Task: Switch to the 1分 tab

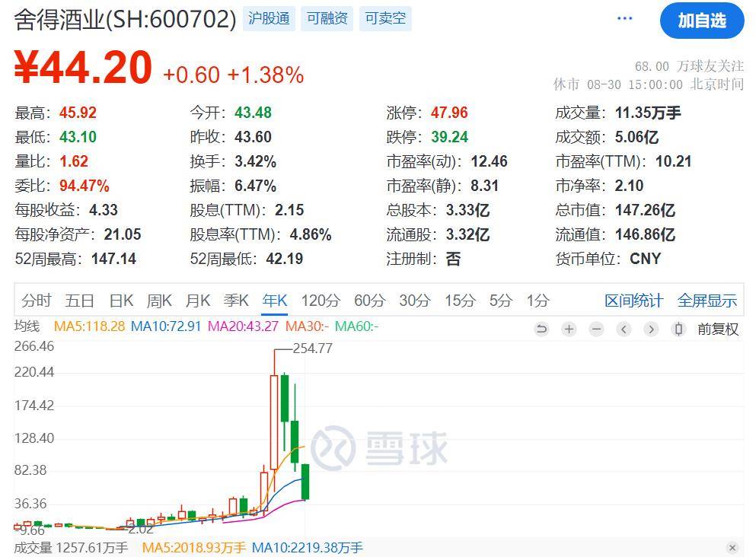Action: pyautogui.click(x=537, y=301)
